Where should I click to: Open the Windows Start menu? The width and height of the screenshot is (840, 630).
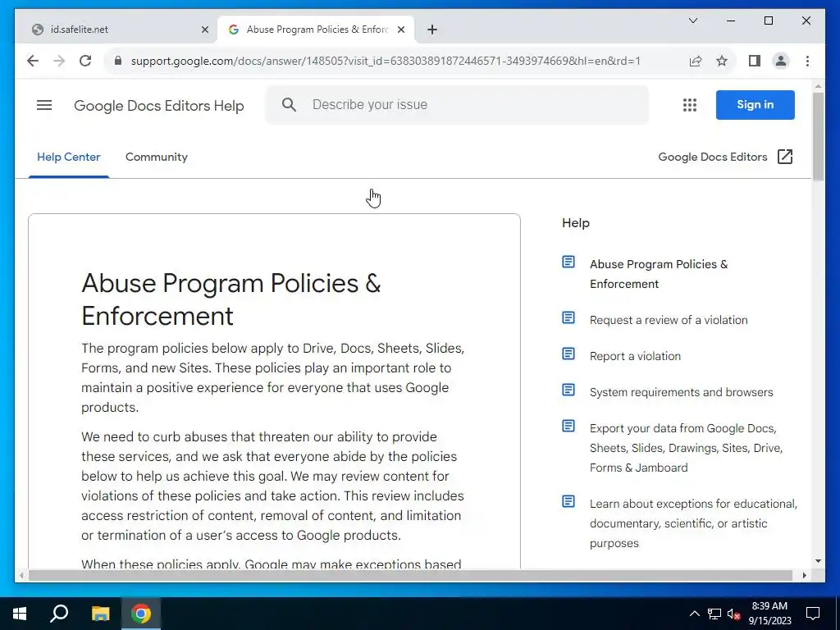(20, 614)
